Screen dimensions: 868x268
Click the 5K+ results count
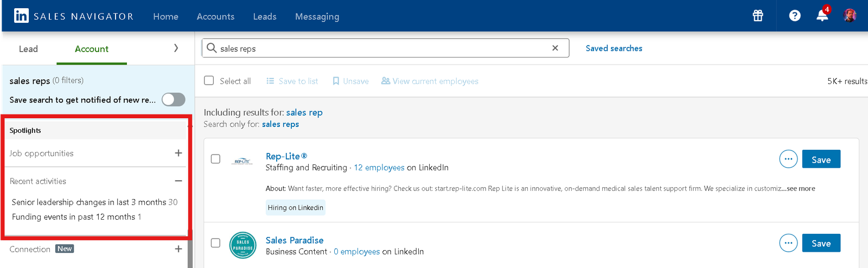(847, 81)
